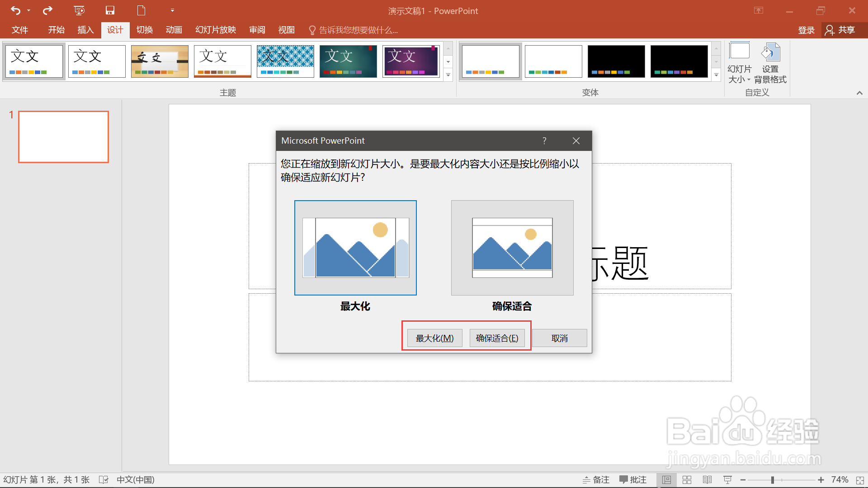Open the Undo history dropdown arrow
This screenshot has height=488, width=868.
coord(28,10)
